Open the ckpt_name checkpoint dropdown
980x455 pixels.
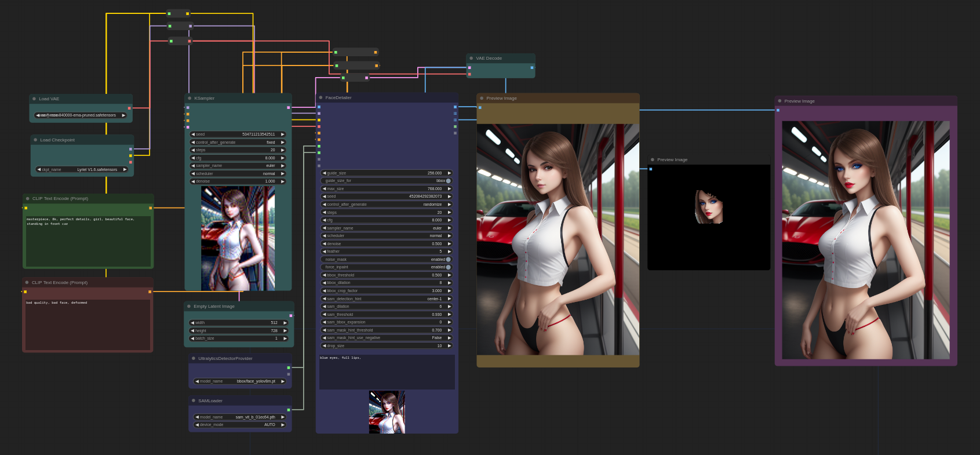82,170
